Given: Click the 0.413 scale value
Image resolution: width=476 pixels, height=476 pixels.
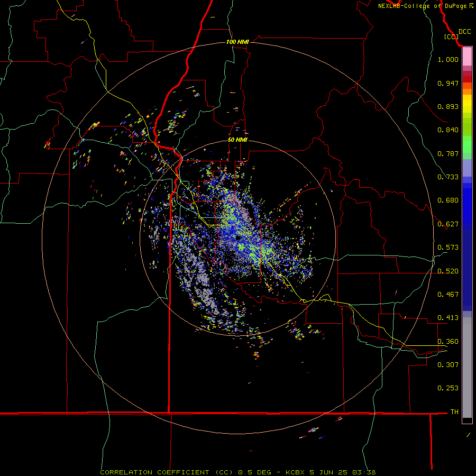Looking at the screenshot, I should (448, 318).
